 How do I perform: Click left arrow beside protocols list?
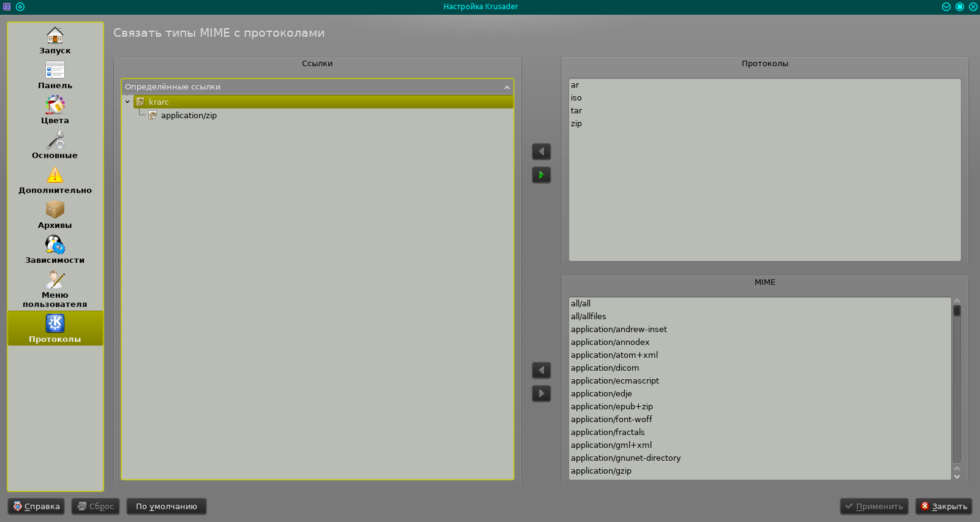tap(541, 152)
